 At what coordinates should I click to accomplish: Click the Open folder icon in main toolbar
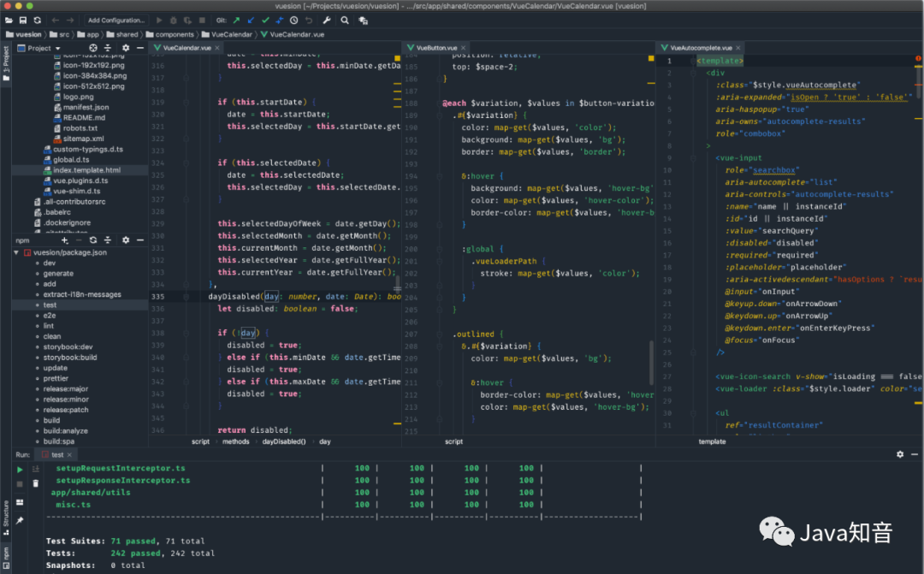coord(9,20)
